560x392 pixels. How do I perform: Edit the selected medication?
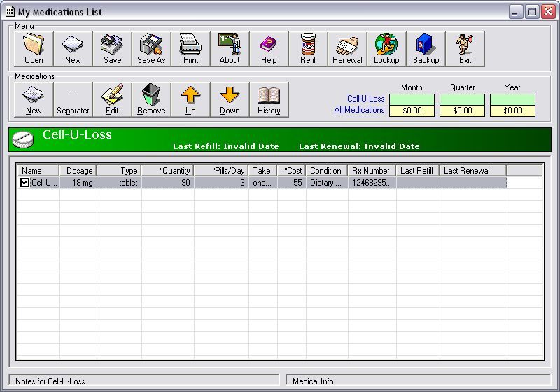113,99
